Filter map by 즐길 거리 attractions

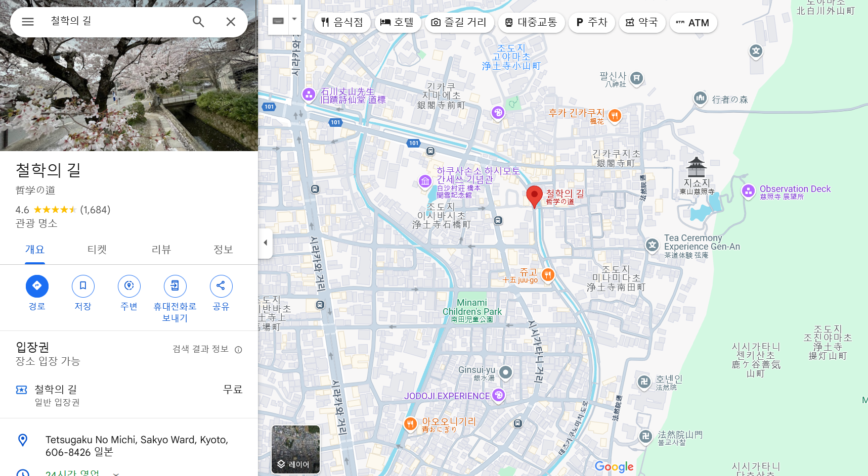459,22
